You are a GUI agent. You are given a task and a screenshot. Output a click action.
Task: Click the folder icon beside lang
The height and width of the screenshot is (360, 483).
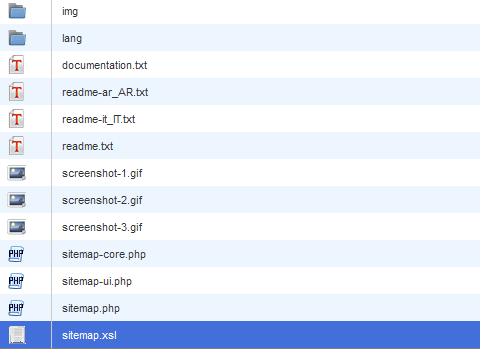click(17, 38)
